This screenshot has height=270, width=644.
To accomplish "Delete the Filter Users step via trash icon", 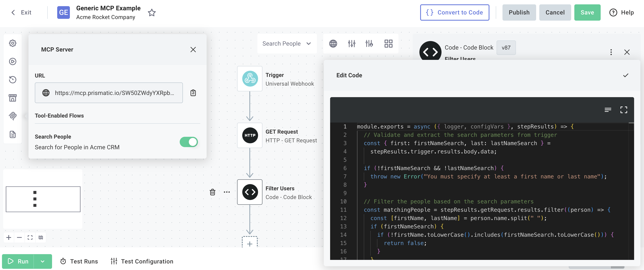I will (x=212, y=192).
